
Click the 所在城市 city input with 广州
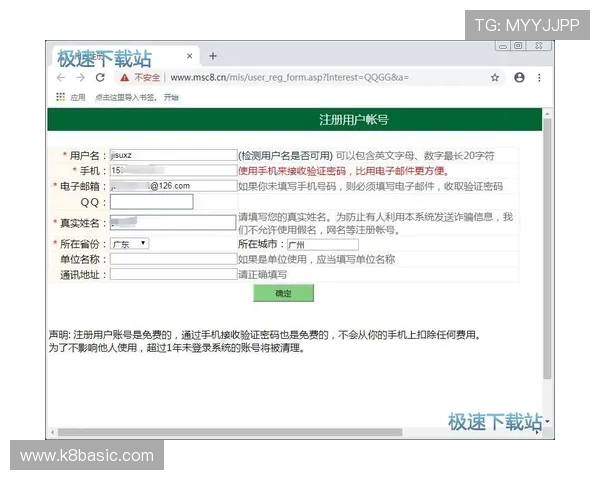pyautogui.click(x=323, y=244)
